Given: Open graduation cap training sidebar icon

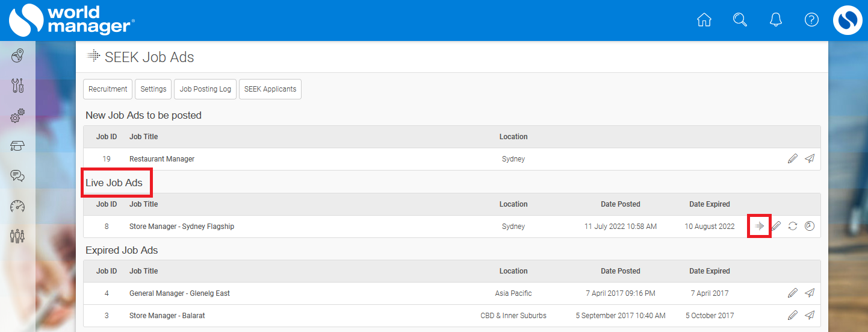Looking at the screenshot, I should (17, 146).
